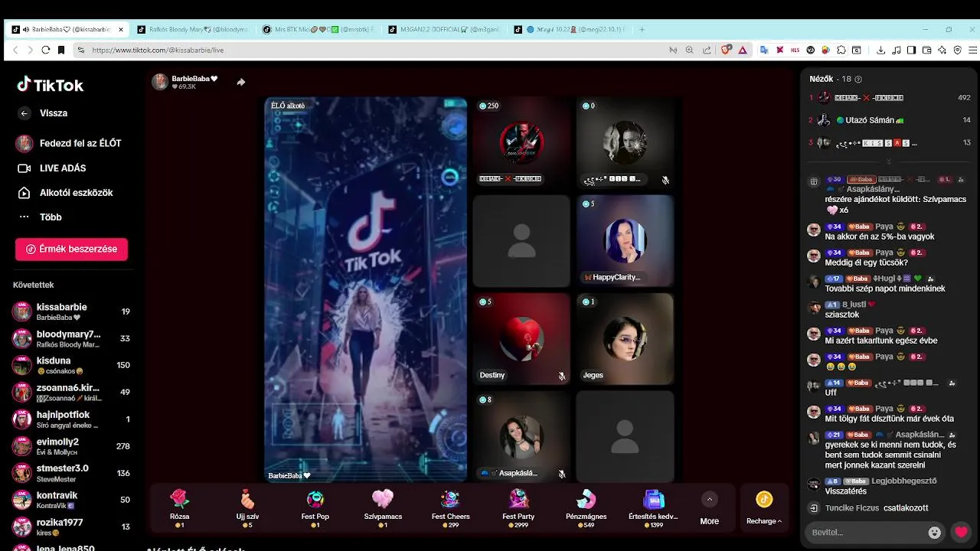Send Rózsa gift

click(x=179, y=507)
